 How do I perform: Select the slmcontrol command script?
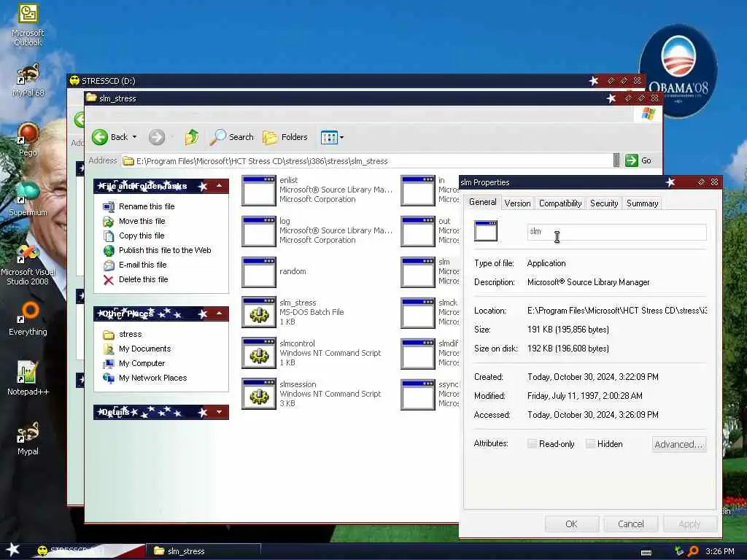311,354
